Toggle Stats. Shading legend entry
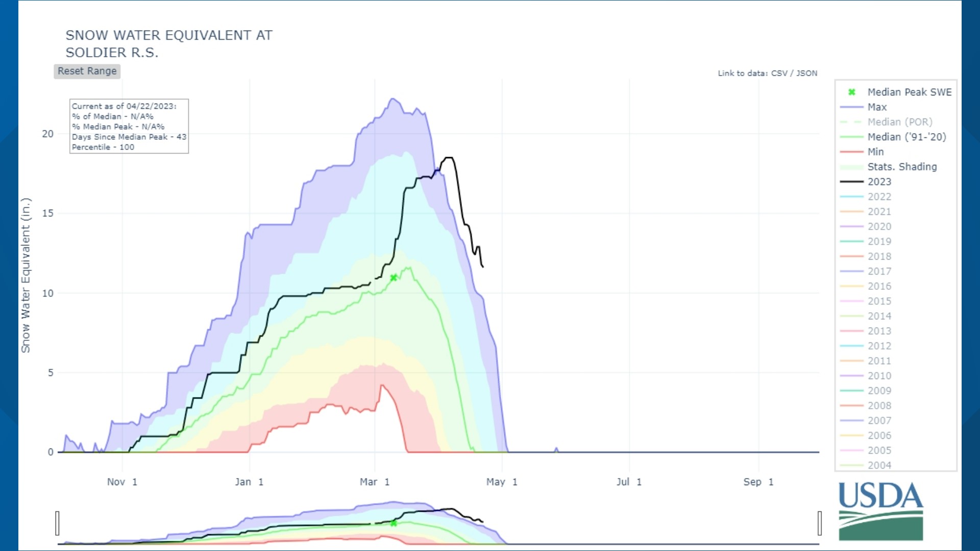 902,167
